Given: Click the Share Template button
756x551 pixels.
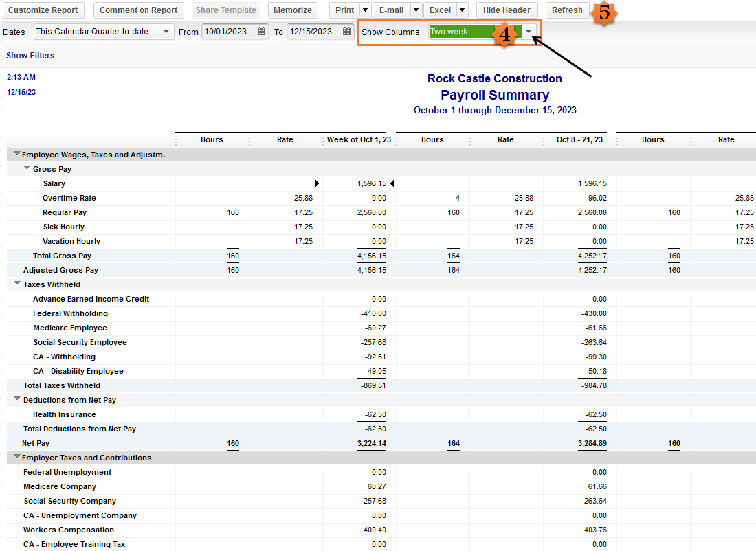Looking at the screenshot, I should [225, 10].
